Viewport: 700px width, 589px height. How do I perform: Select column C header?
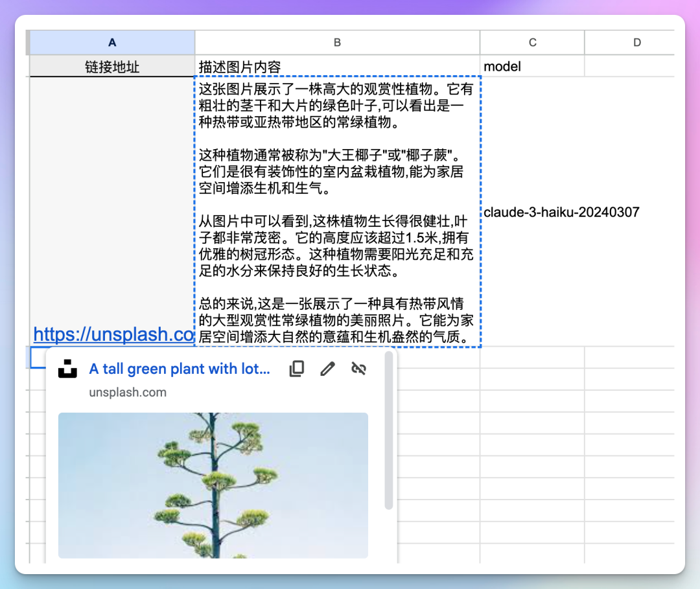coord(532,43)
